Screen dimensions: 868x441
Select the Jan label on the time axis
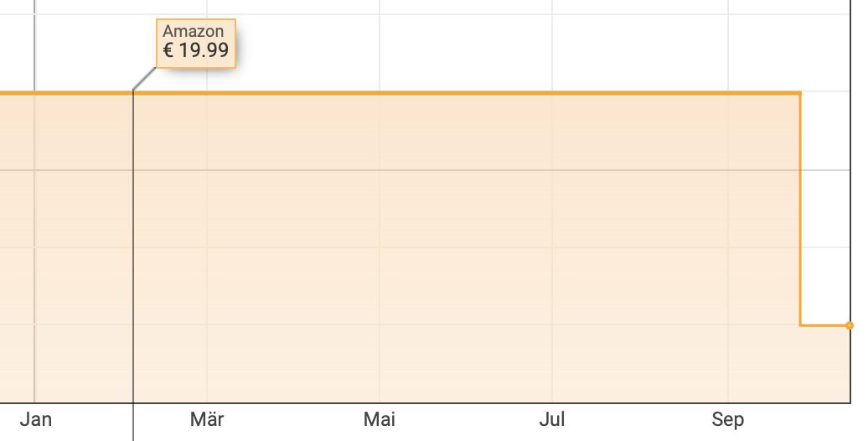36,419
